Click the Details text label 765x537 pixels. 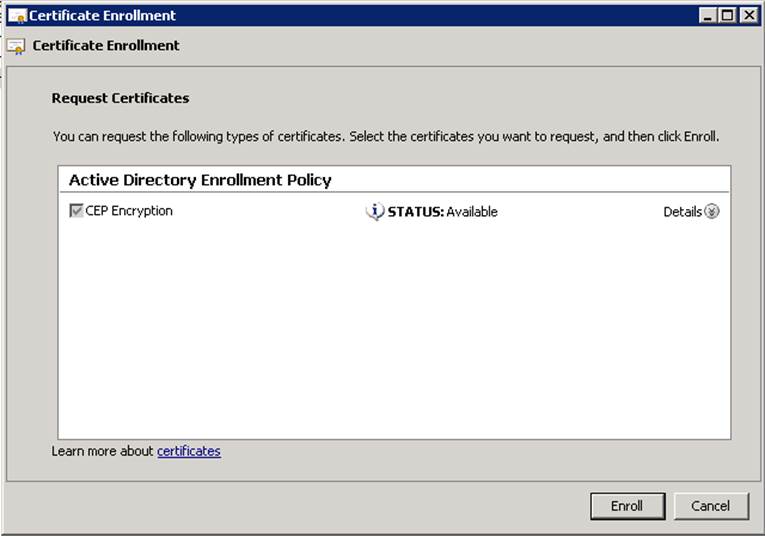(x=682, y=211)
